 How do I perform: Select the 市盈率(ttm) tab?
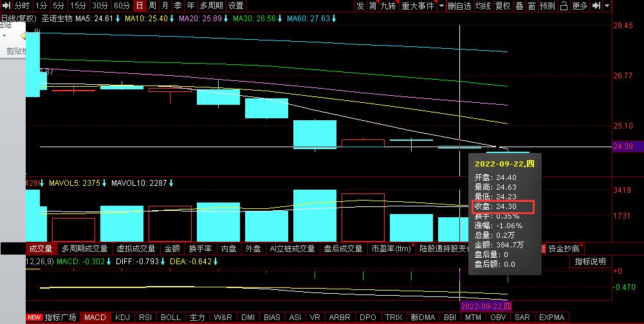392,248
